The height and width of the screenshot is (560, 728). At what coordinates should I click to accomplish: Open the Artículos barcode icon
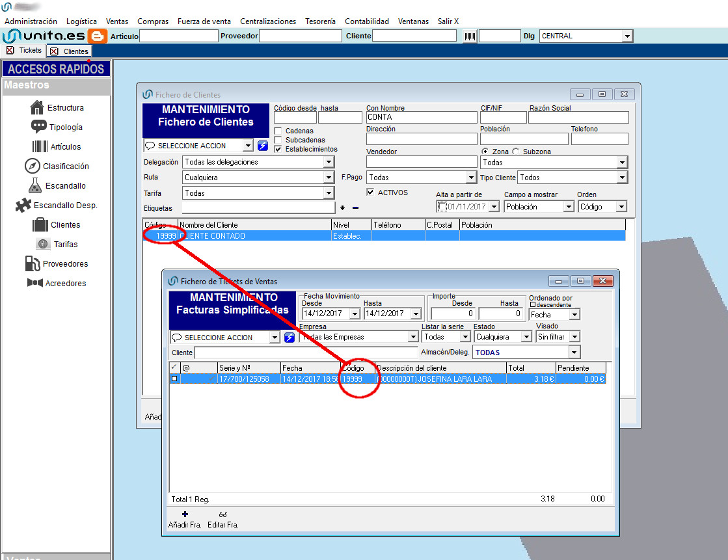40,146
